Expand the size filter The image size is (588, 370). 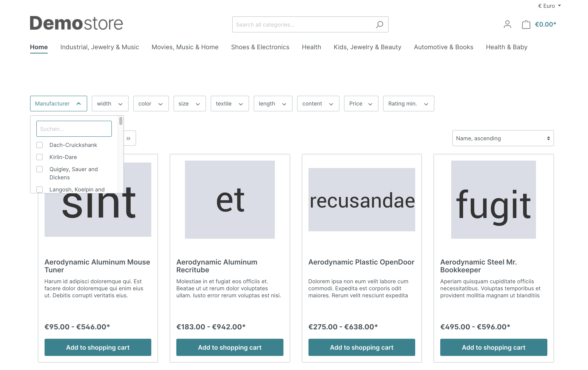[190, 104]
